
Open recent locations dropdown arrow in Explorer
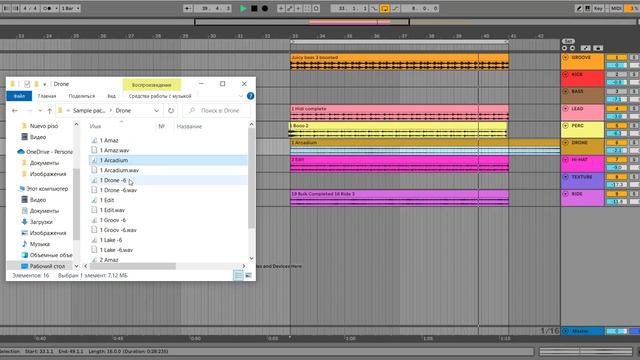pos(40,111)
